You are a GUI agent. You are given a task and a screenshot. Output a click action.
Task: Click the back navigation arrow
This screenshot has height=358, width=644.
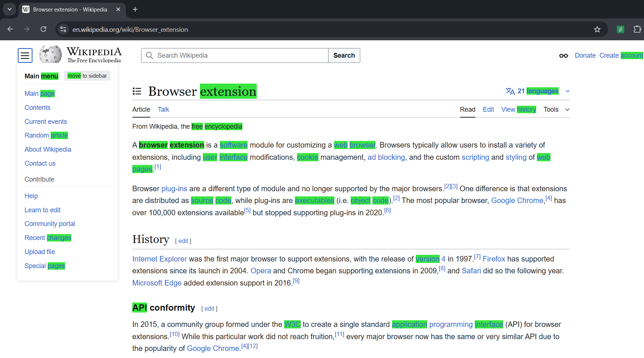pyautogui.click(x=10, y=30)
